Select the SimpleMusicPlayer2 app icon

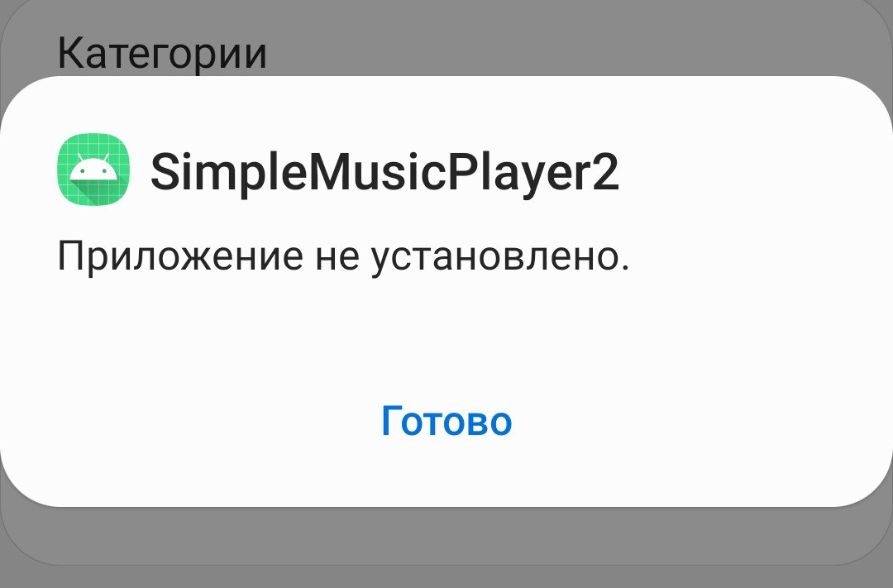coord(93,170)
